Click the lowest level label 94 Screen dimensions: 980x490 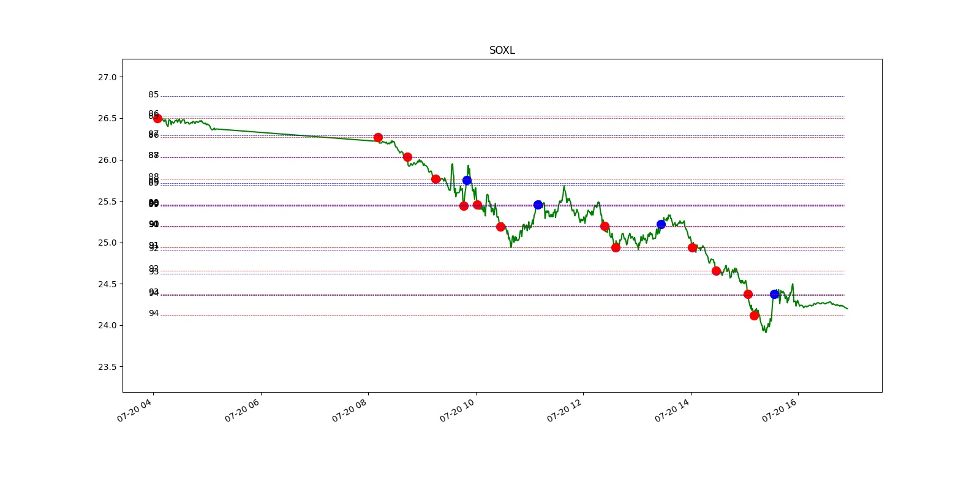[x=153, y=314]
